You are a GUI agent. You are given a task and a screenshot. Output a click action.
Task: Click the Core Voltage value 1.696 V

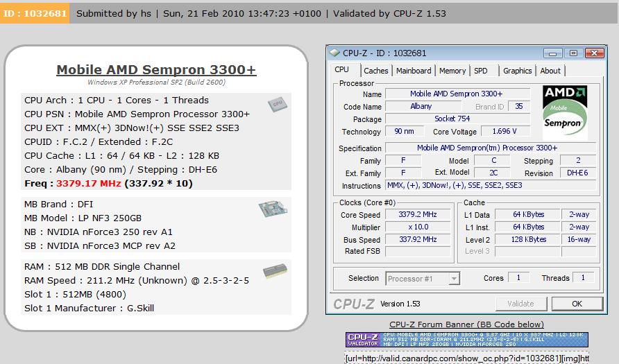click(x=504, y=131)
